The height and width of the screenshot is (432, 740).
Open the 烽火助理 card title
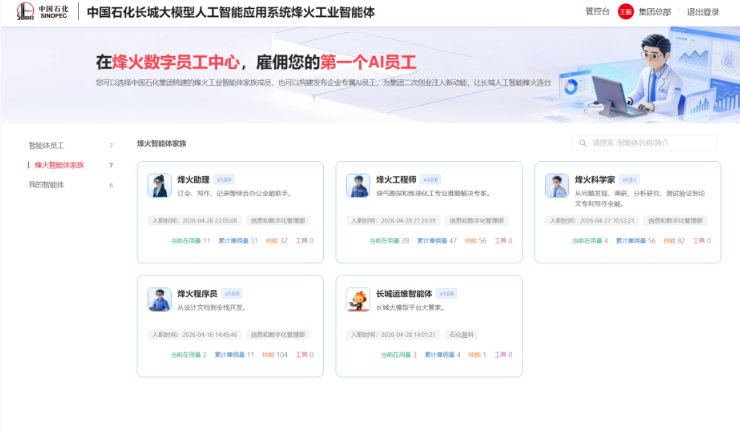click(x=192, y=180)
